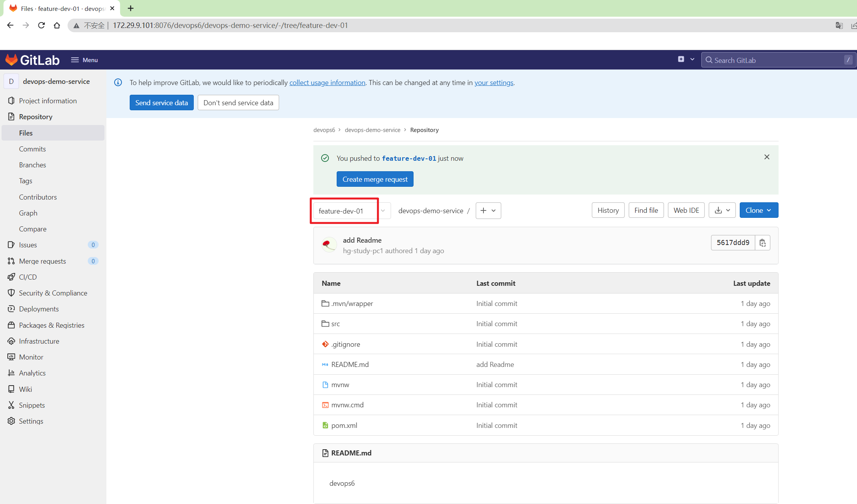Reload the page with the browser refresh icon

[x=41, y=25]
